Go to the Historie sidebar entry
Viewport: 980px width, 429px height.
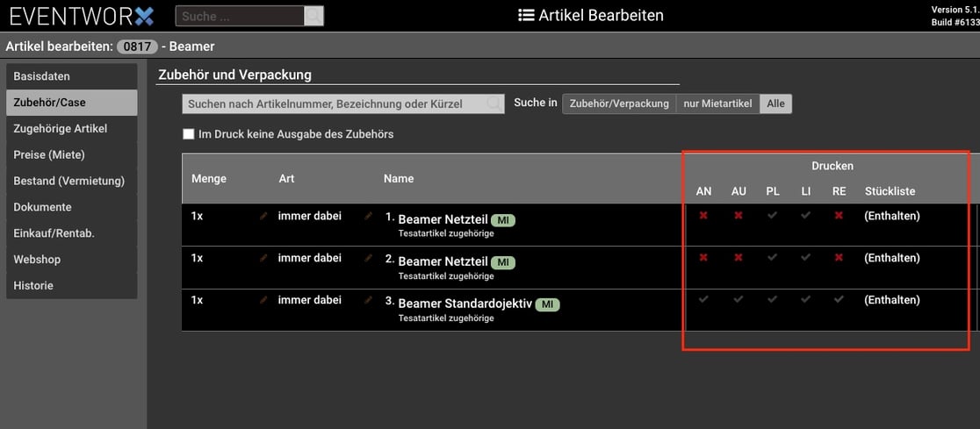coord(71,285)
